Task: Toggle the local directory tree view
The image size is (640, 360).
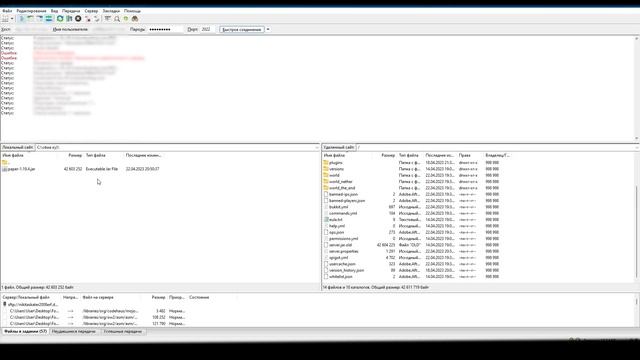Action: pyautogui.click(x=31, y=19)
